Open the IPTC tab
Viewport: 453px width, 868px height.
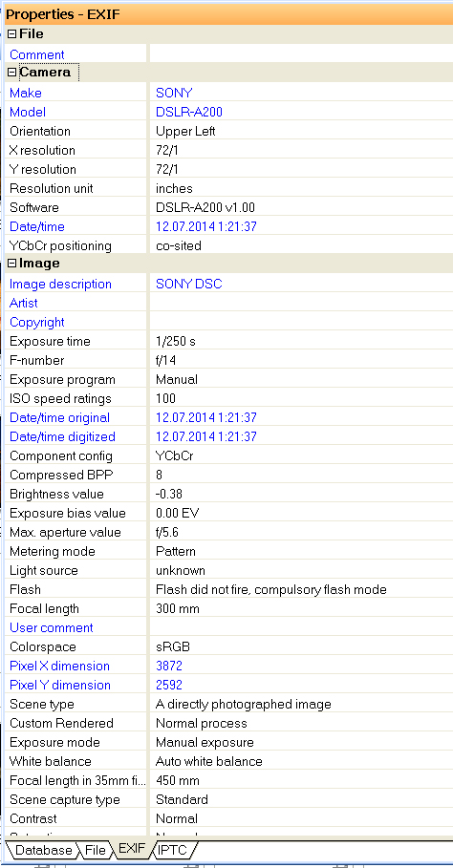point(173,850)
